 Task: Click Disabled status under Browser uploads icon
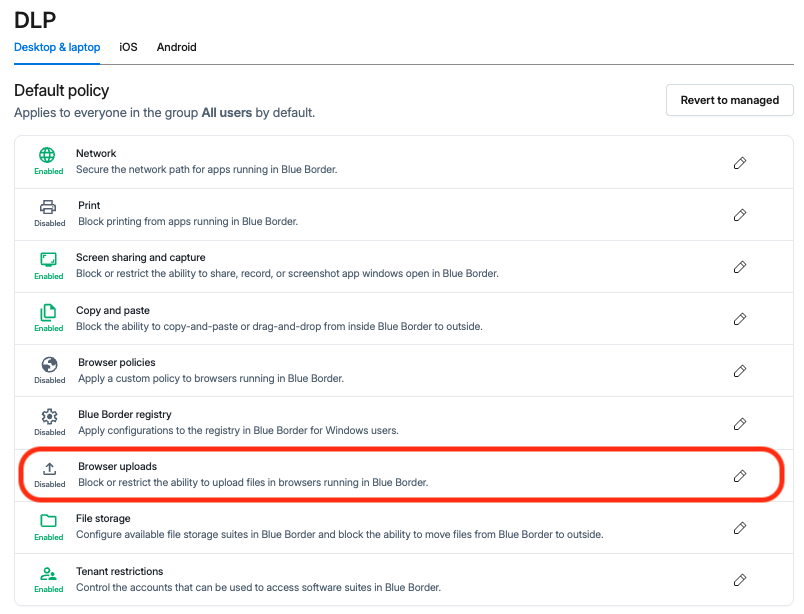[x=50, y=484]
